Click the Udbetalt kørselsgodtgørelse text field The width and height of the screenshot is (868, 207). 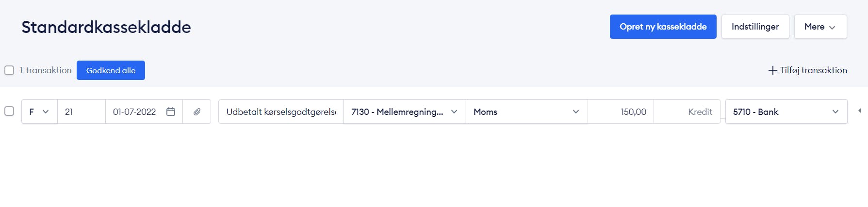281,111
